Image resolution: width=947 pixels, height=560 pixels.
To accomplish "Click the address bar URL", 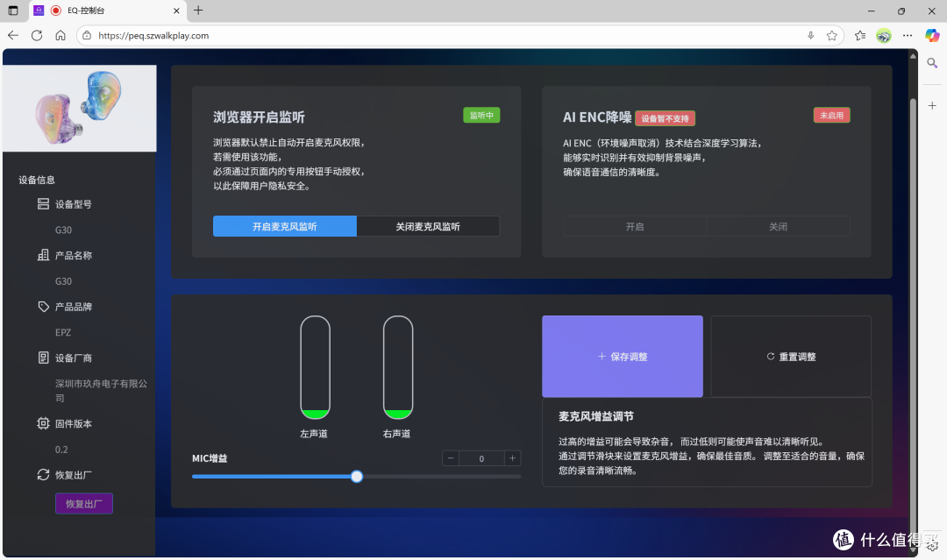I will (x=153, y=36).
